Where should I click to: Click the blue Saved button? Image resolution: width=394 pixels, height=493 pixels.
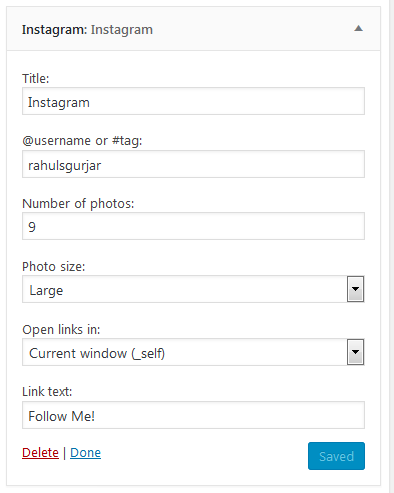pyautogui.click(x=336, y=456)
